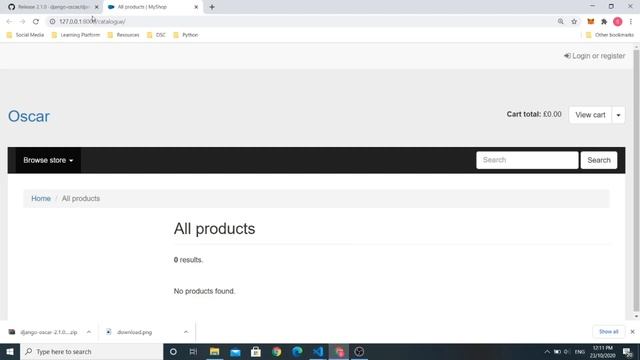Close the downloads bar

point(632,332)
